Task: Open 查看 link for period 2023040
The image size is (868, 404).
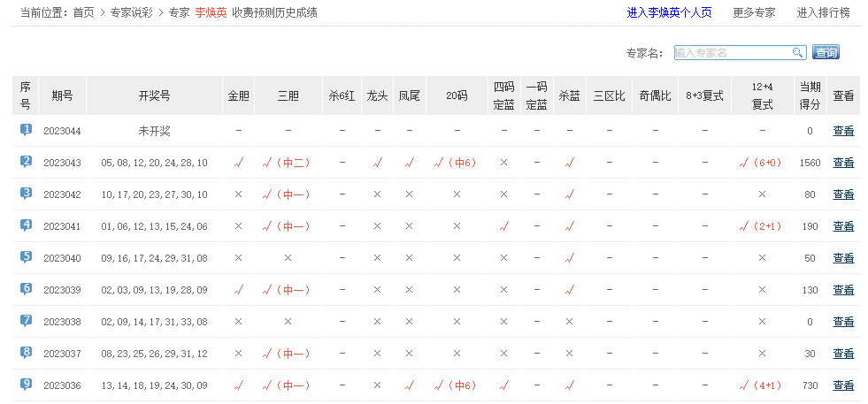Action: click(843, 258)
